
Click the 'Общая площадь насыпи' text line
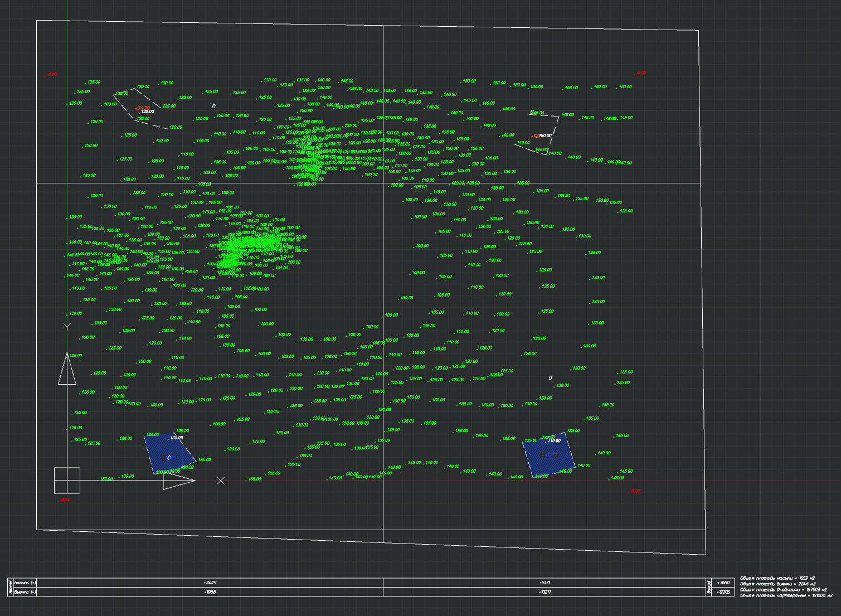coord(777,578)
